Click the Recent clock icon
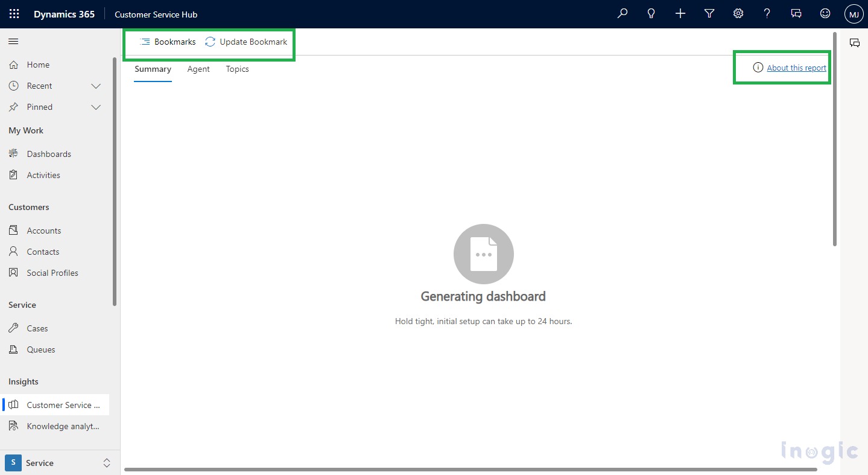Screen dimensions: 868x475 point(13,86)
